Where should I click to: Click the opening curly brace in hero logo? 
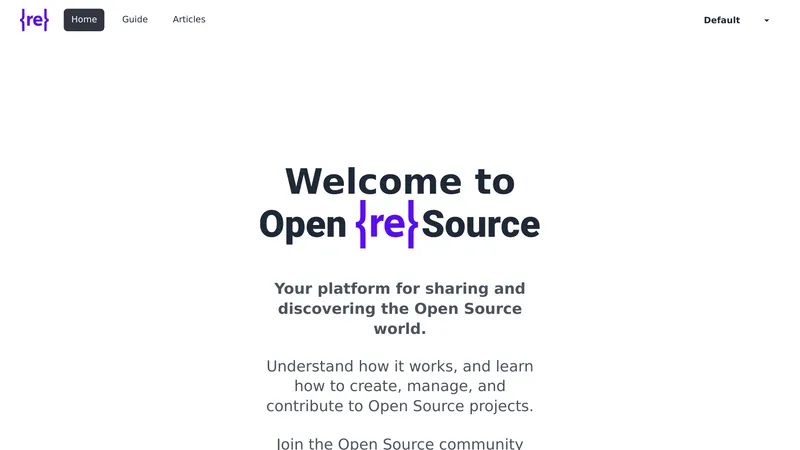(362, 225)
